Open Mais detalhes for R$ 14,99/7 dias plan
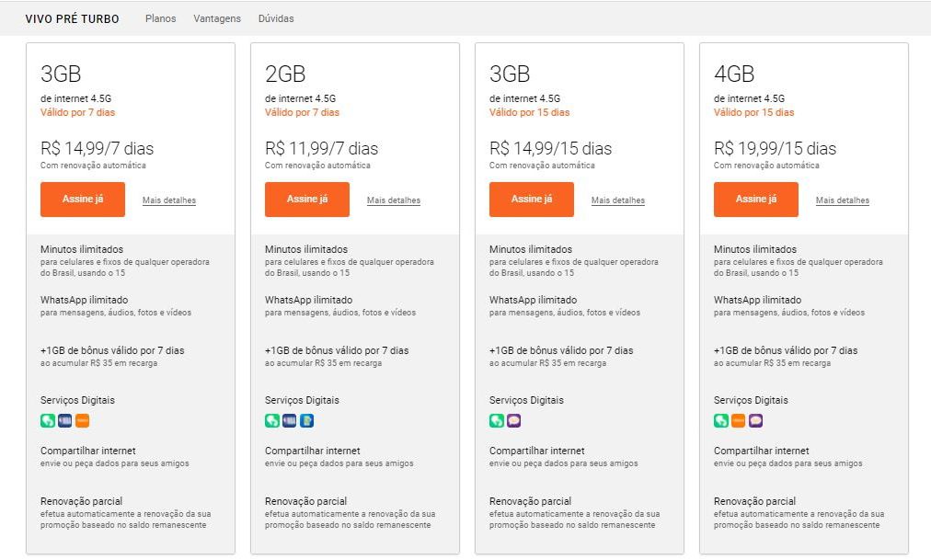931x560 pixels. (169, 200)
